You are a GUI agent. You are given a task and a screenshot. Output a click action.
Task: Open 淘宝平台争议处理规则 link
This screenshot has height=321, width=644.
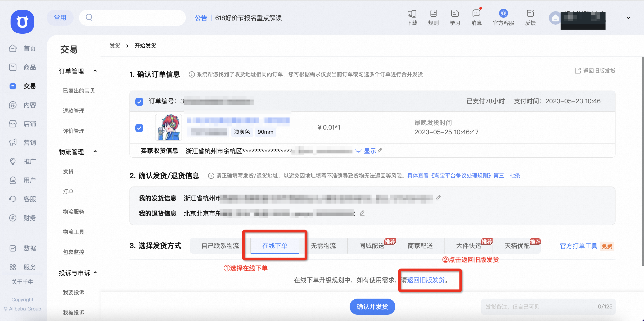click(464, 176)
